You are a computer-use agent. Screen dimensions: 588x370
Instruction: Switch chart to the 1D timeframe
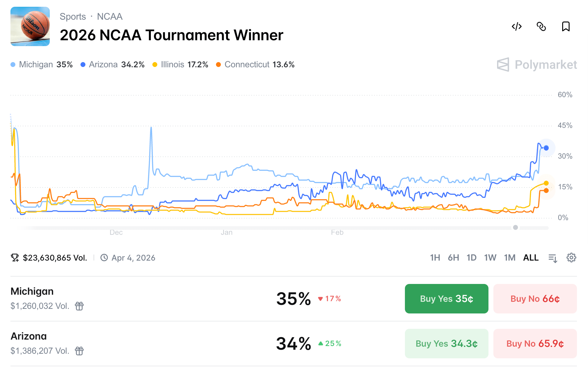472,258
